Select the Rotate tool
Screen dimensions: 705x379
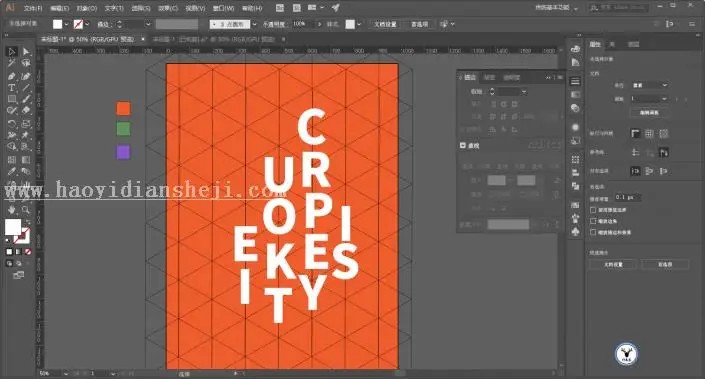tap(12, 123)
